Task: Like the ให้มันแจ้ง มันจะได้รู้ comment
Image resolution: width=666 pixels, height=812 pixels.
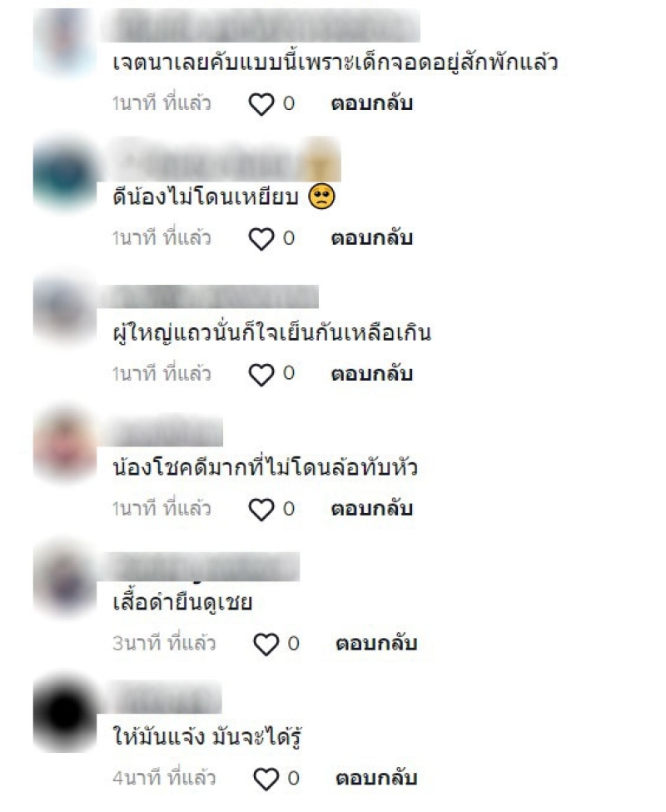Action: (x=266, y=780)
